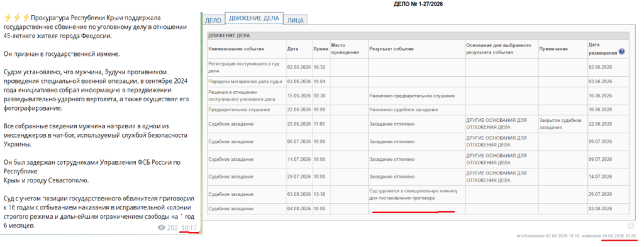Select the Передача материалов дела судье cell
This screenshot has width=644, height=247.
tap(246, 82)
